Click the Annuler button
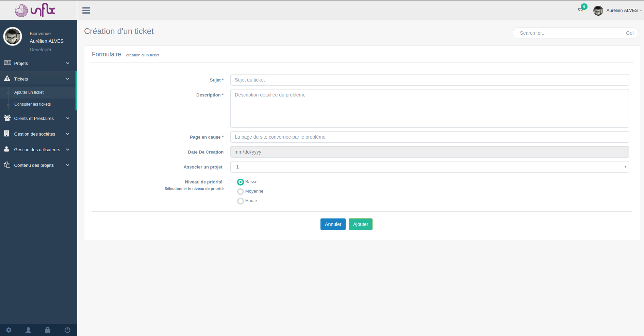Image resolution: width=644 pixels, height=336 pixels. click(333, 224)
